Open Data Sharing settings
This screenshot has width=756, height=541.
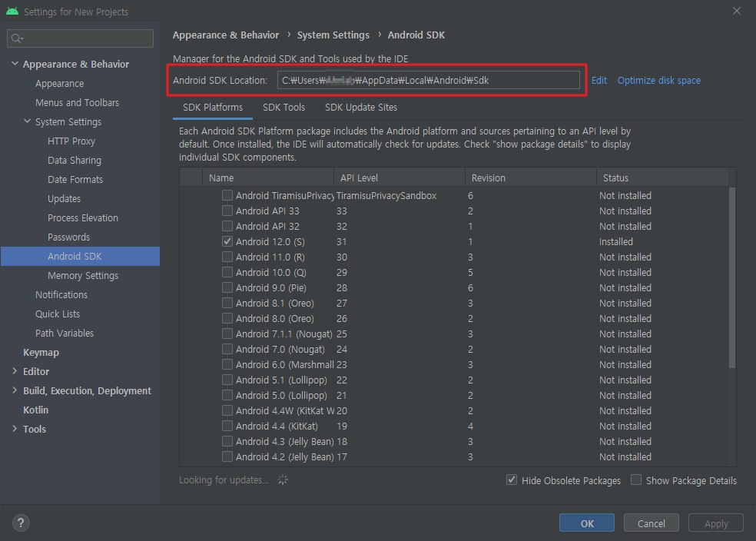(x=75, y=160)
